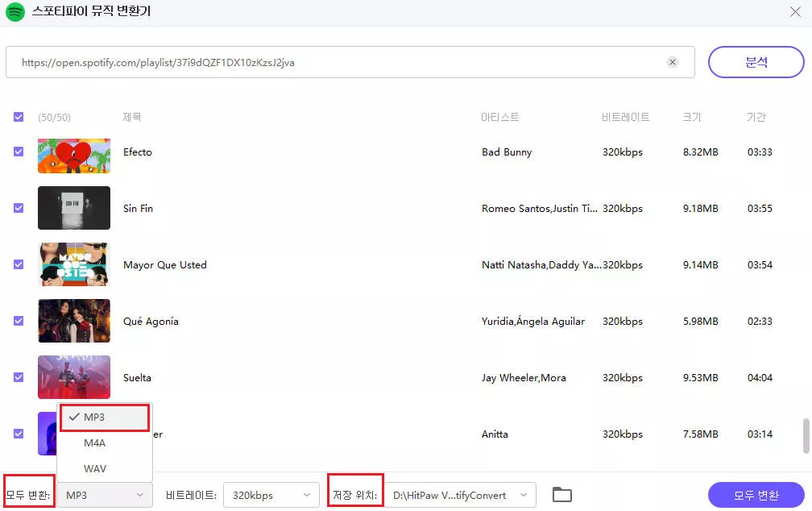
Task: Click the 9.14MB size value
Action: 701,265
